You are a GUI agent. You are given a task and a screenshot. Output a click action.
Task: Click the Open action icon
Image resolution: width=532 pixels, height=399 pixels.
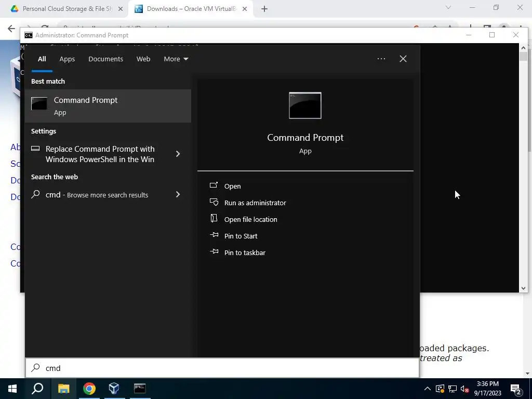click(214, 185)
